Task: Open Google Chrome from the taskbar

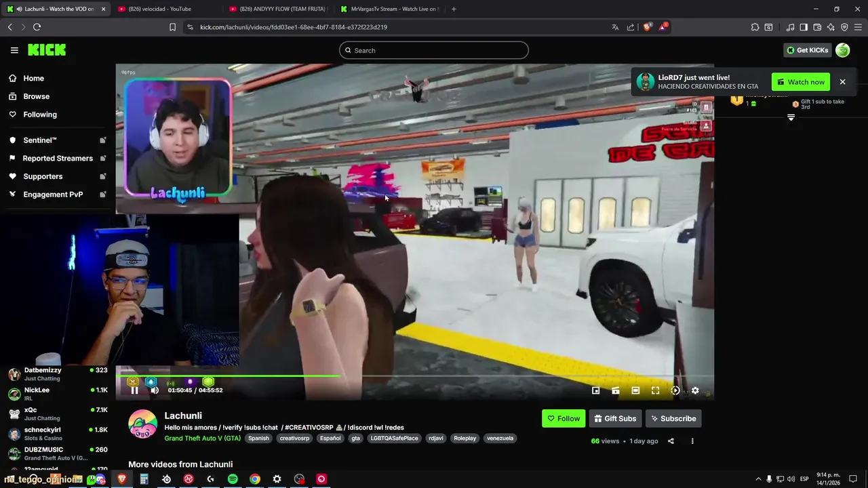Action: pos(255,479)
